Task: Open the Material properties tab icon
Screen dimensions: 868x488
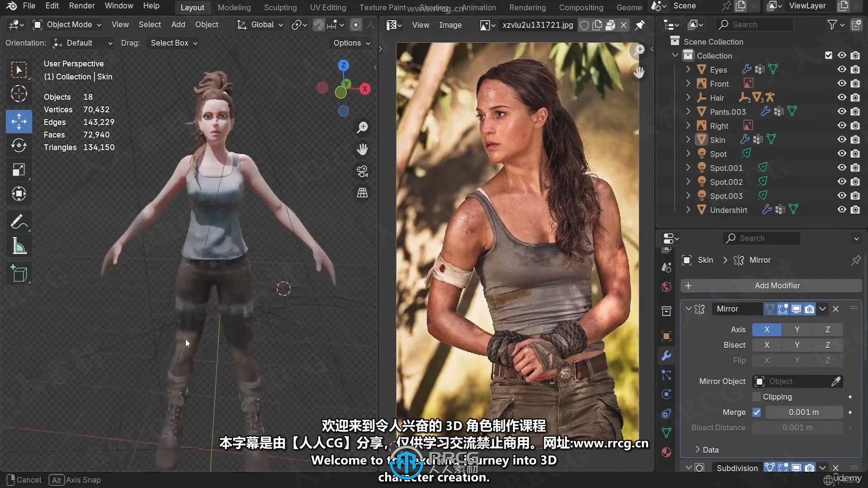Action: tap(666, 452)
